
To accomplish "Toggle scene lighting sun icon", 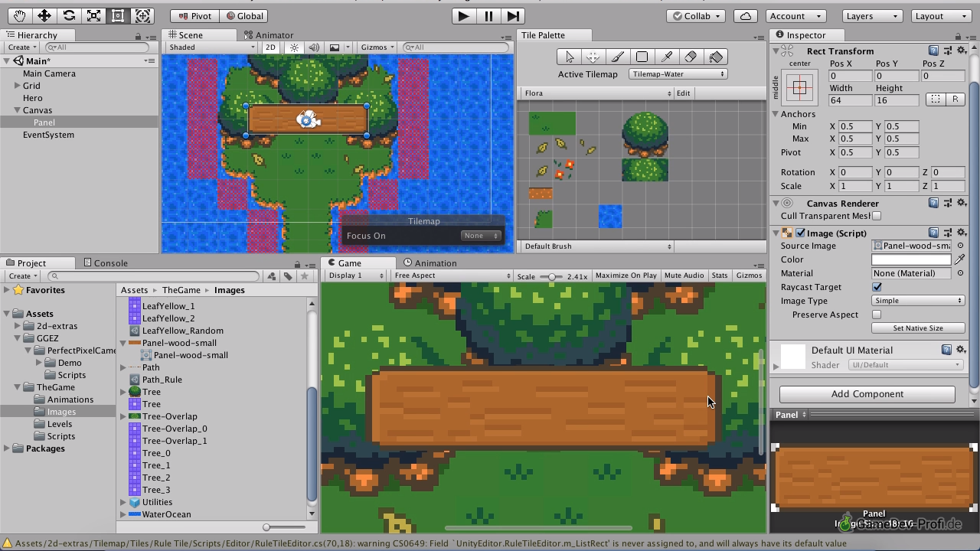I will pos(294,47).
